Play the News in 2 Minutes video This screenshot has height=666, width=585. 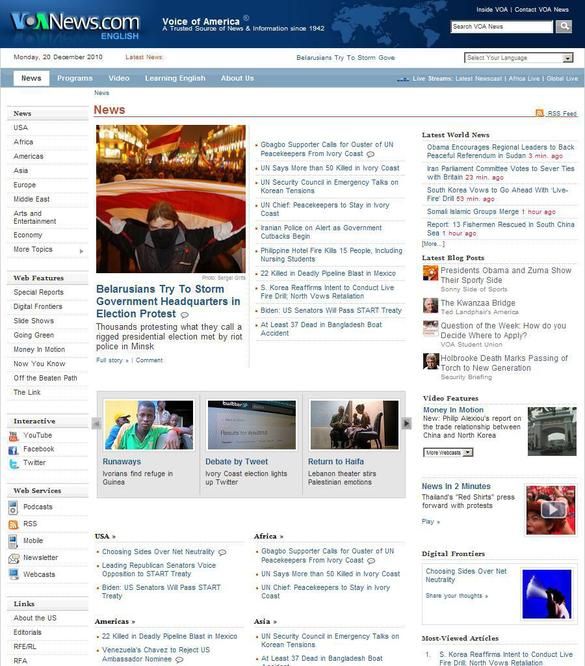[x=552, y=509]
